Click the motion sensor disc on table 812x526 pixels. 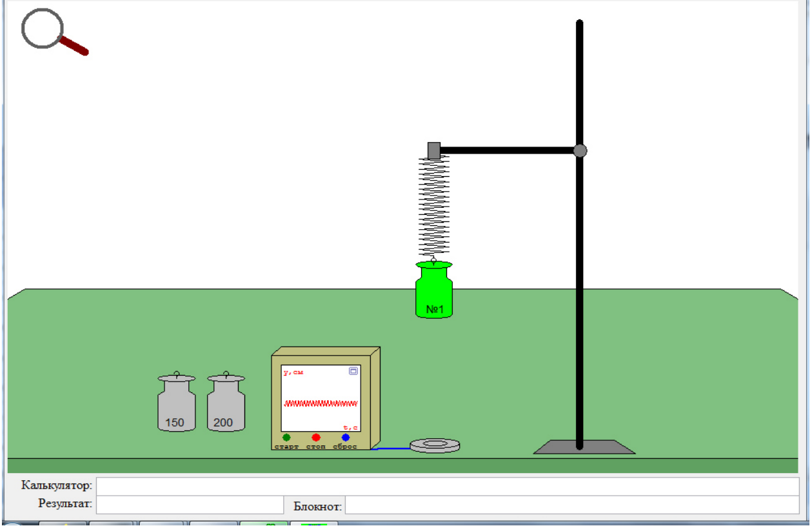(435, 445)
